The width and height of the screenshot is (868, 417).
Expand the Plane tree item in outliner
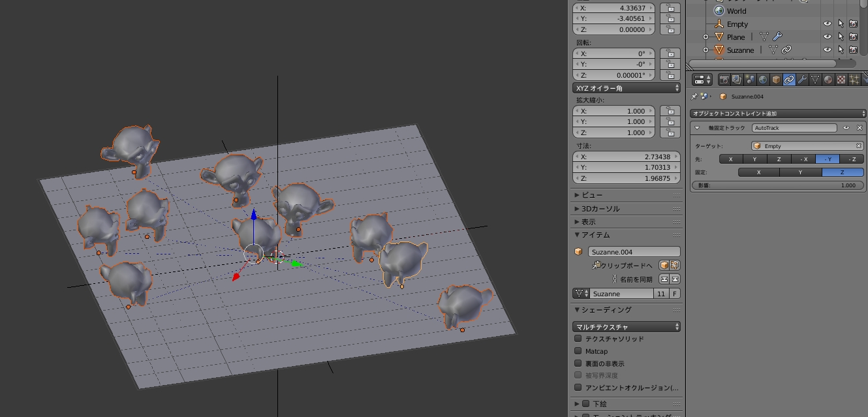pos(705,37)
